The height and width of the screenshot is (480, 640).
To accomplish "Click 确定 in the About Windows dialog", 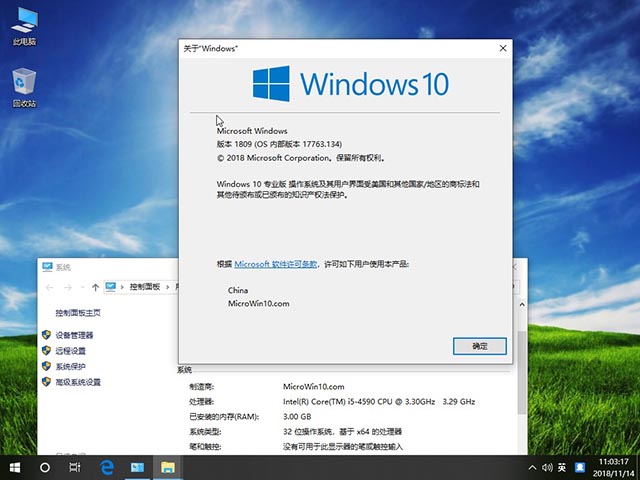I will [480, 346].
